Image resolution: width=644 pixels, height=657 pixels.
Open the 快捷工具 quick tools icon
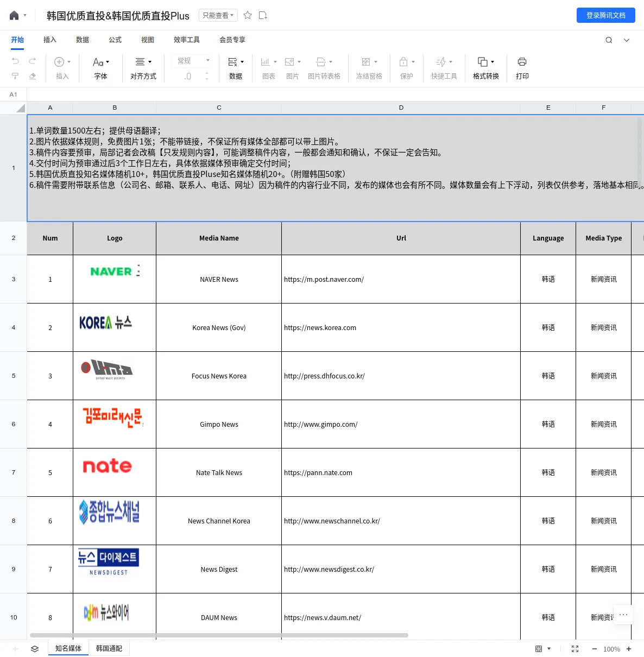tap(441, 62)
